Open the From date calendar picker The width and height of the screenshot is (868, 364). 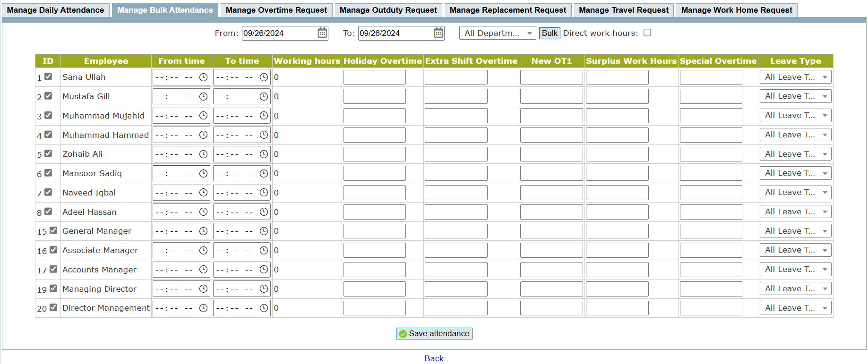pyautogui.click(x=322, y=33)
